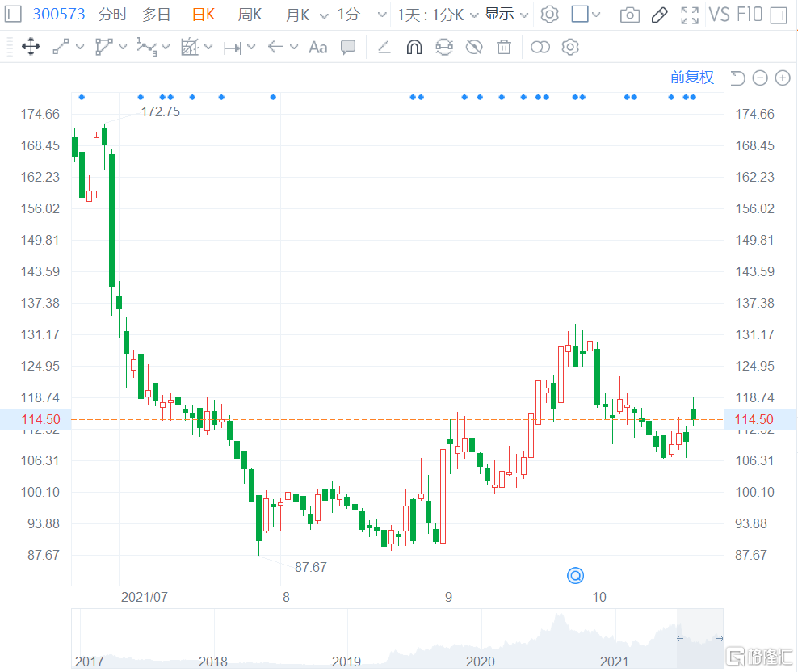Open the F10 company info
This screenshot has height=672, width=798.
(750, 15)
